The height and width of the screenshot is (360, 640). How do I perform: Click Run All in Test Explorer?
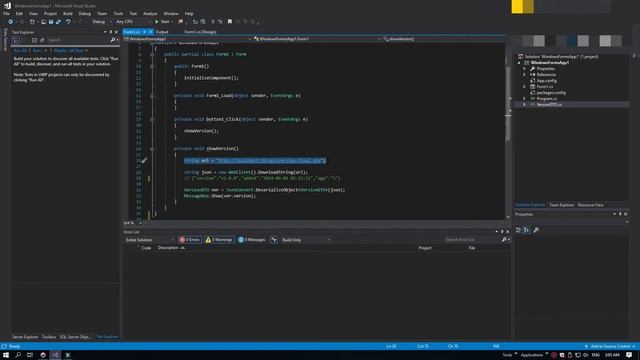[x=20, y=51]
